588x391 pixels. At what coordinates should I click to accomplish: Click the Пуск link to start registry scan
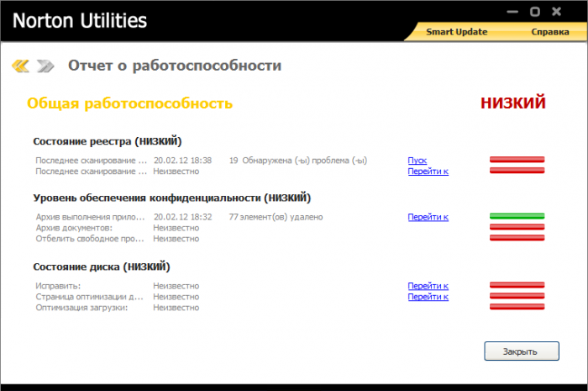point(417,160)
